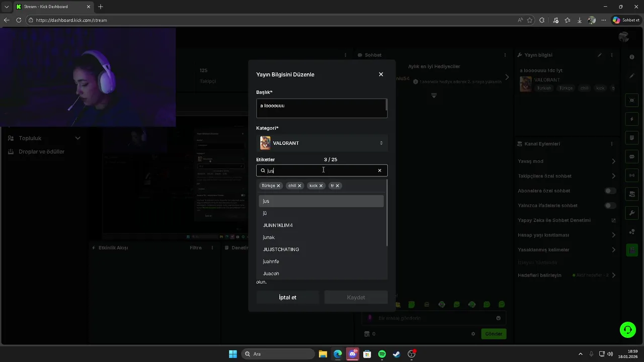Expand Yasaklanmış kelimeler settings

coord(613,250)
